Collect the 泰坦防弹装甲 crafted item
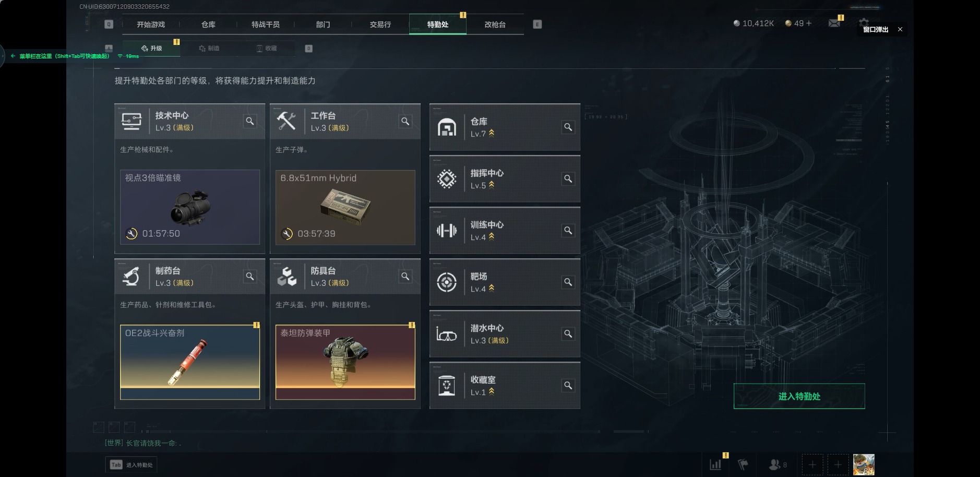Screen dimensions: 980x477 click(x=345, y=362)
